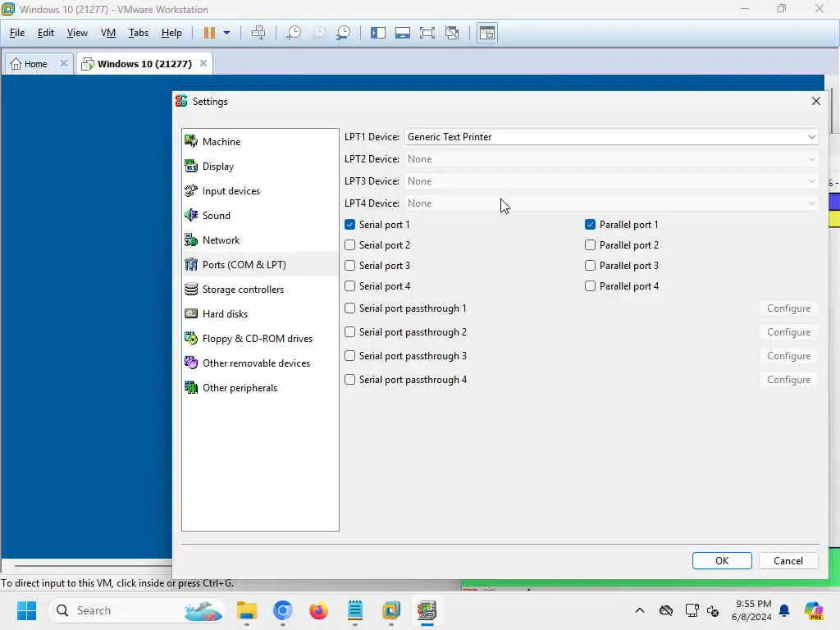Open the Windows Start menu

(26, 610)
